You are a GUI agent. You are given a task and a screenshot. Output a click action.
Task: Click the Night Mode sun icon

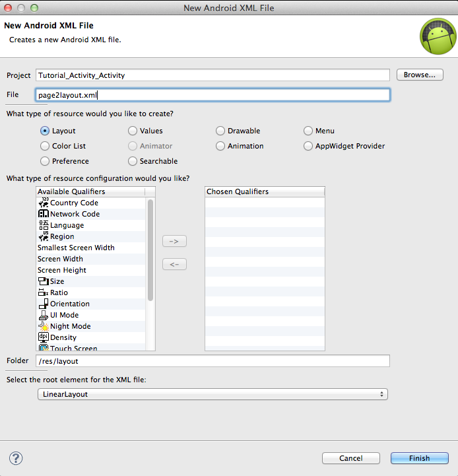(44, 326)
